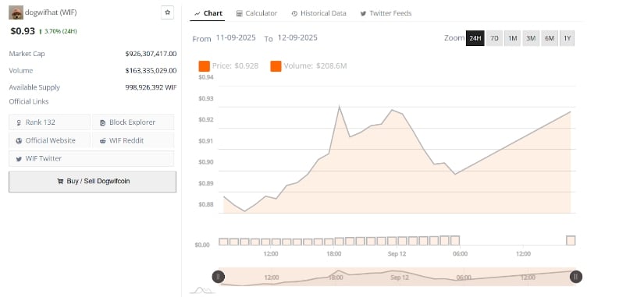The image size is (644, 297).
Task: Click the shopping cart icon on the Buy / Sell button
Action: click(60, 182)
